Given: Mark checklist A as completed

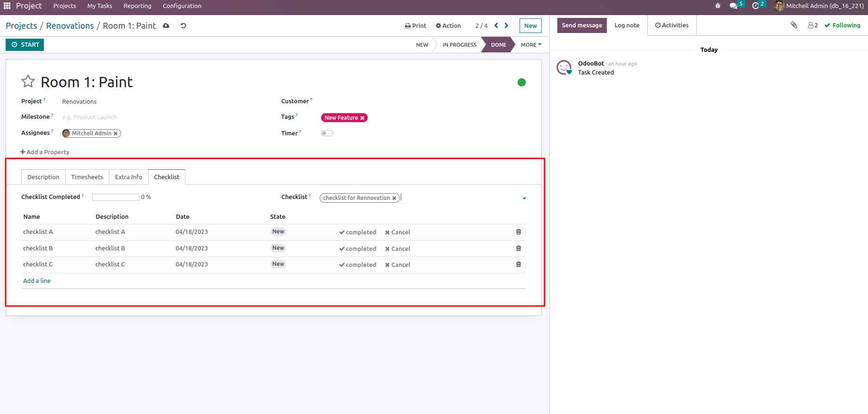Looking at the screenshot, I should 358,232.
